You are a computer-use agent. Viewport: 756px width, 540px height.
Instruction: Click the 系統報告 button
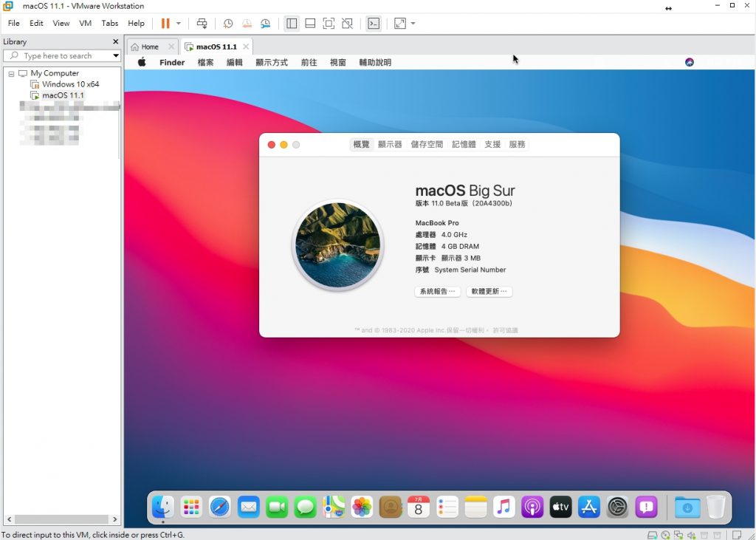pos(438,292)
